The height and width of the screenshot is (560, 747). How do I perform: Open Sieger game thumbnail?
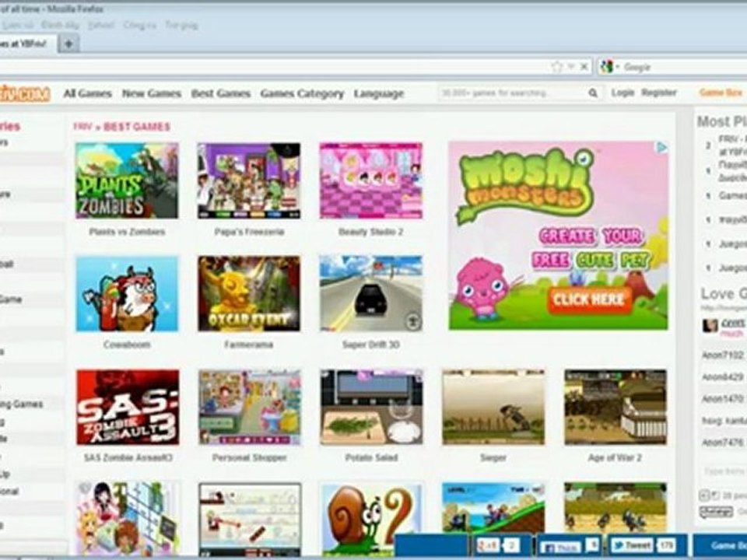(493, 407)
